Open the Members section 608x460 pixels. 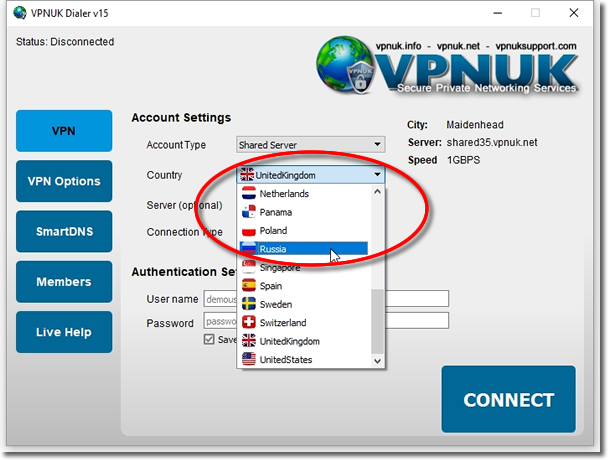point(64,282)
